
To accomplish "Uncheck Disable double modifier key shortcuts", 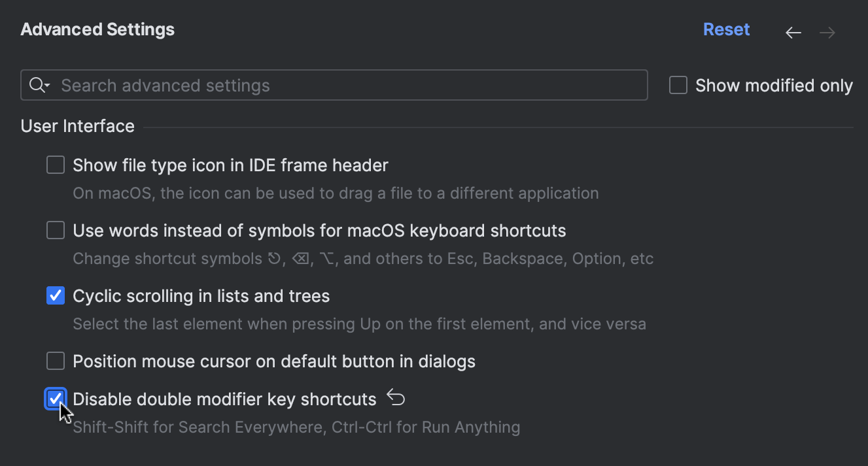I will 56,399.
